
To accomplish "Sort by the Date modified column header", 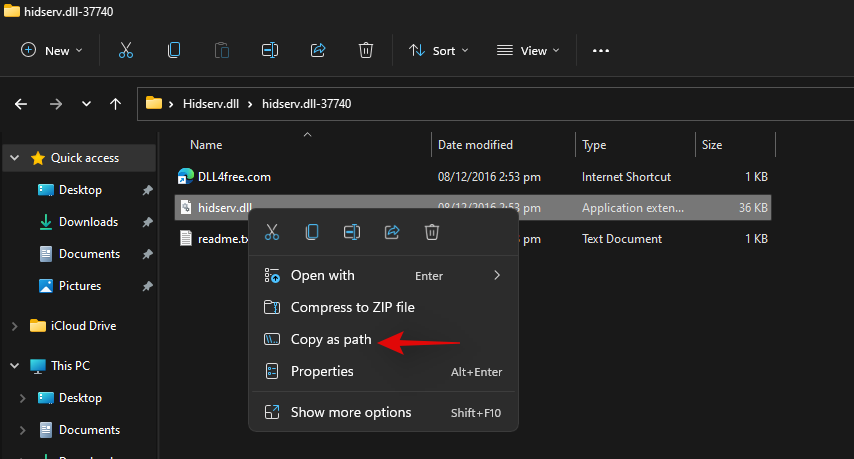I will pos(475,145).
